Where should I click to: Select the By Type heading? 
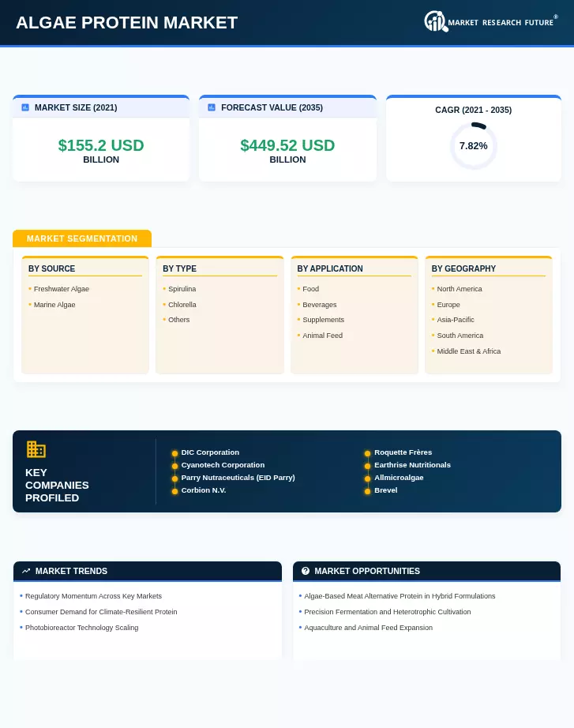click(179, 268)
